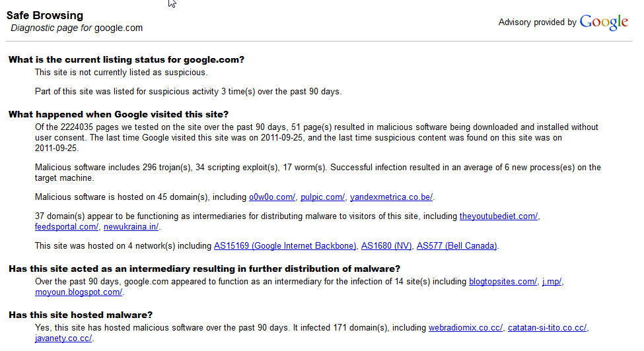The image size is (644, 351).
Task: Click 'Diagnostic page for google.com' subtitle
Action: (77, 28)
